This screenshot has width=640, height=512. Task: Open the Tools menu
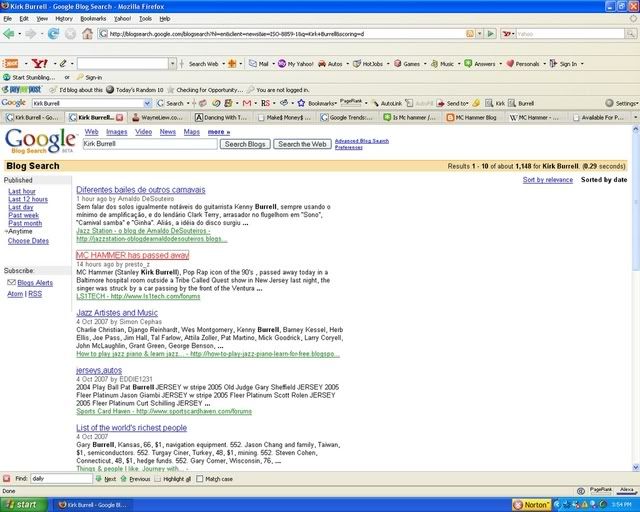click(145, 19)
